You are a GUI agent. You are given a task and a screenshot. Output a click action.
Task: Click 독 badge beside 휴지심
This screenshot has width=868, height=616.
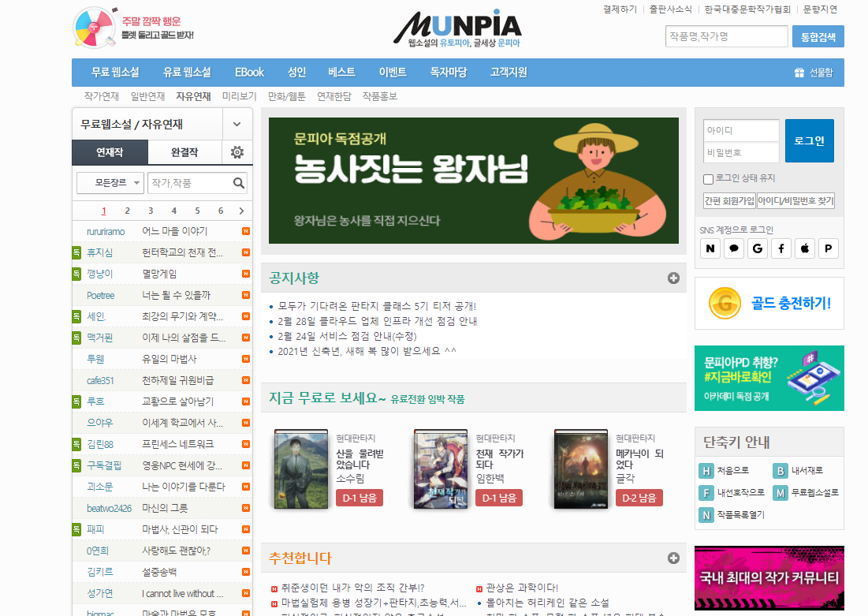point(76,252)
